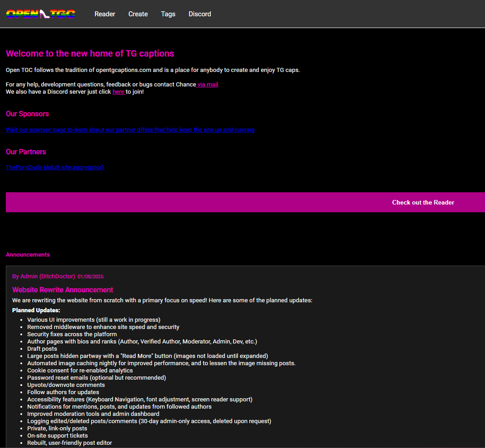The height and width of the screenshot is (448, 485).
Task: Go to the Create menu item
Action: 138,14
